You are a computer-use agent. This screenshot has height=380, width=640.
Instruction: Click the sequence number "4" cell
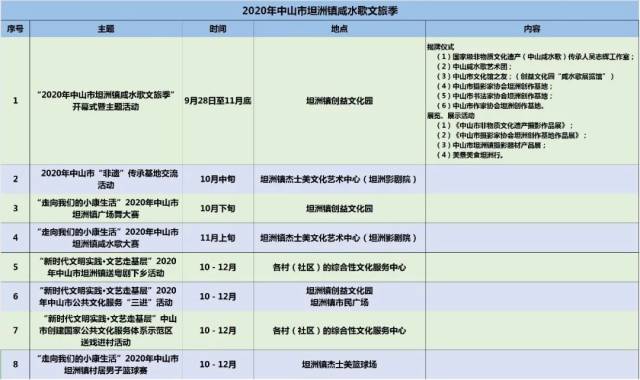point(15,238)
